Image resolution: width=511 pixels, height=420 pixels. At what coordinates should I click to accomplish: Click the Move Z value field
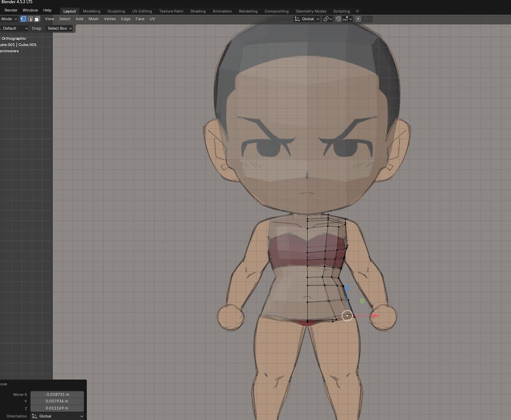tap(57, 408)
